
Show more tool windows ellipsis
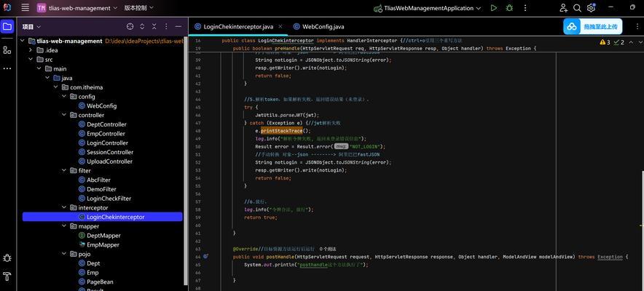coord(7,68)
